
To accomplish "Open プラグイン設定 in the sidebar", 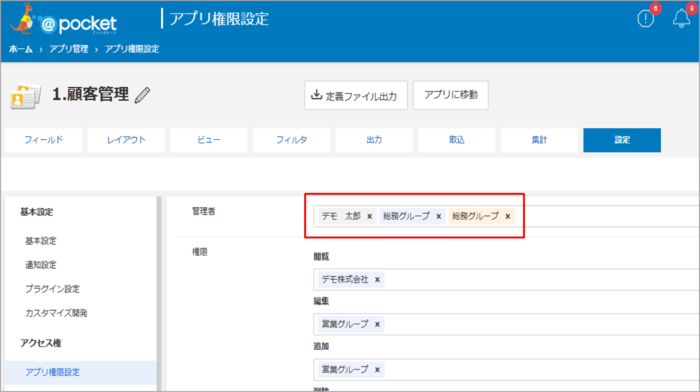I will pos(52,289).
